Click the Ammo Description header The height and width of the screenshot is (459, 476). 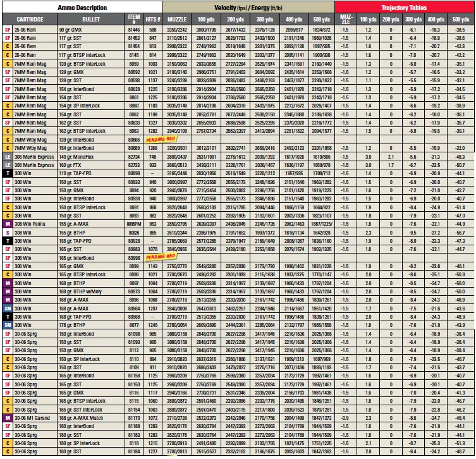82,8
